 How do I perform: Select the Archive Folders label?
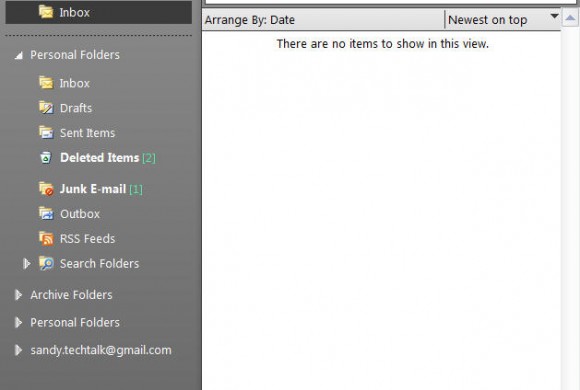71,295
